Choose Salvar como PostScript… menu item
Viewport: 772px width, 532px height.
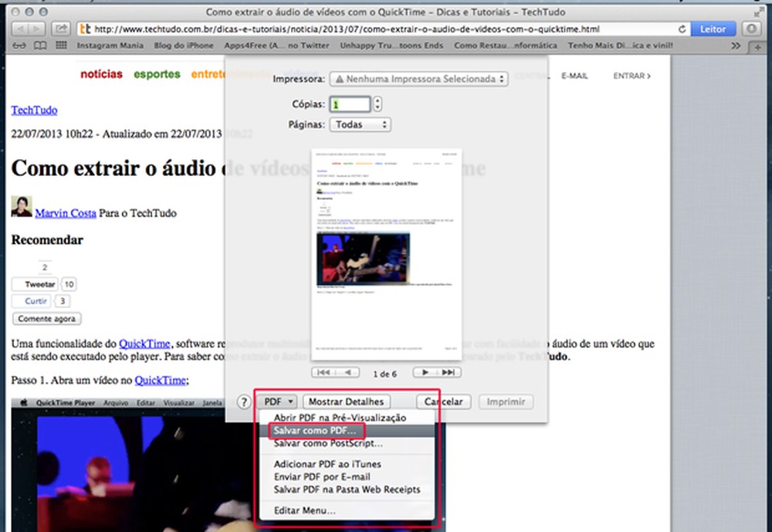[347, 443]
